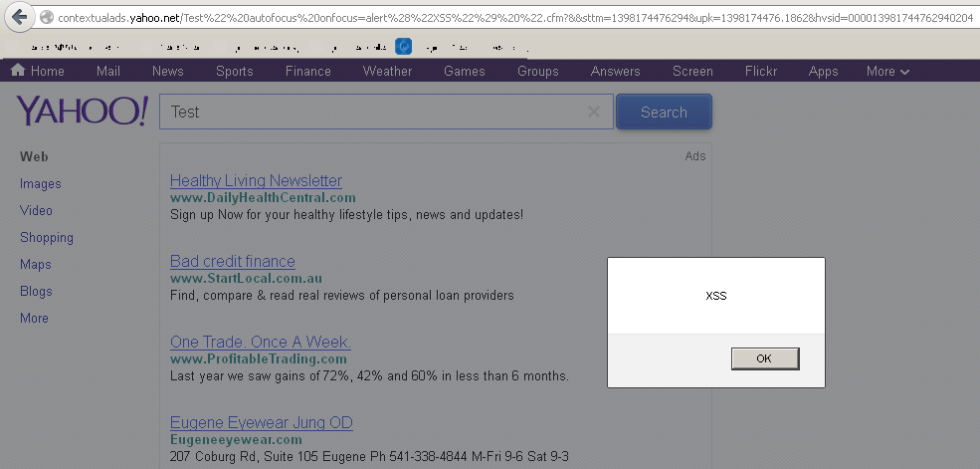Open the Eugene Eyewear Jung OD link
Image resolution: width=980 pixels, height=469 pixels.
[x=262, y=423]
